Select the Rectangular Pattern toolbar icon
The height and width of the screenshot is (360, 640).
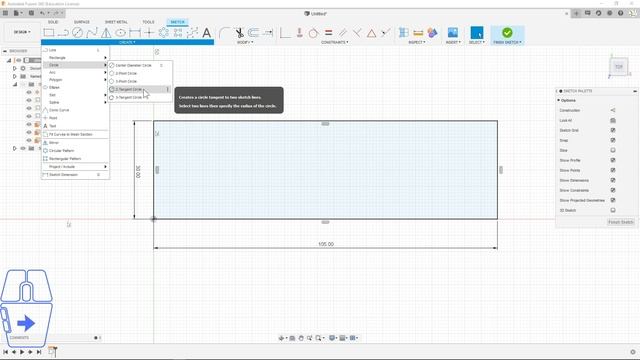tap(178, 33)
